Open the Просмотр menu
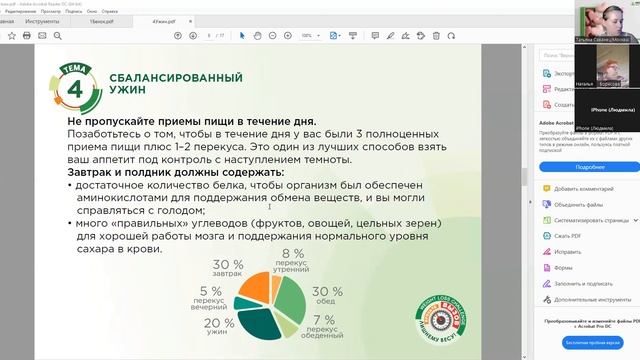This screenshot has height=360, width=640. click(51, 11)
